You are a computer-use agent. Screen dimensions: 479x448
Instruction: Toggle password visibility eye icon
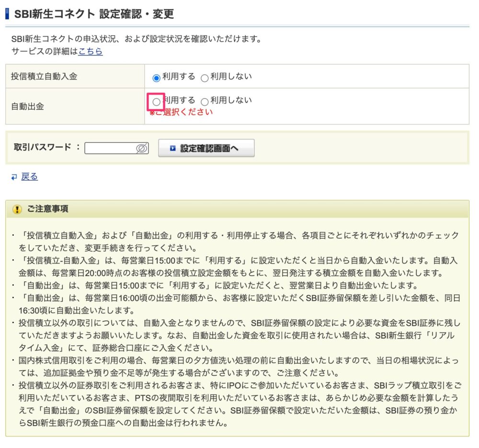(x=142, y=149)
